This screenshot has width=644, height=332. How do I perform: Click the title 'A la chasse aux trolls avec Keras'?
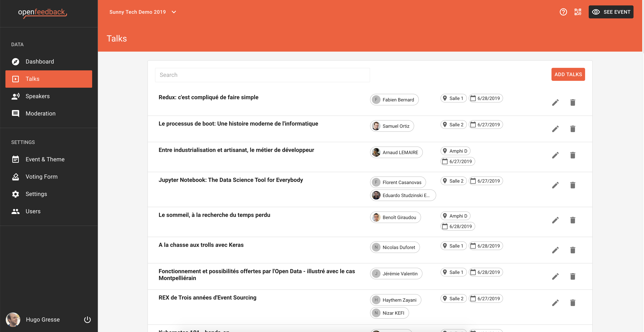(201, 245)
